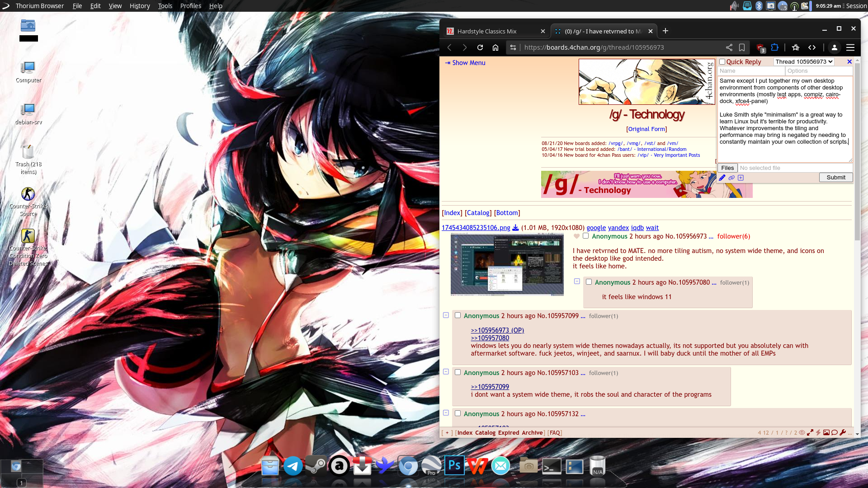Expand the Show Menu sidebar

pyautogui.click(x=465, y=63)
